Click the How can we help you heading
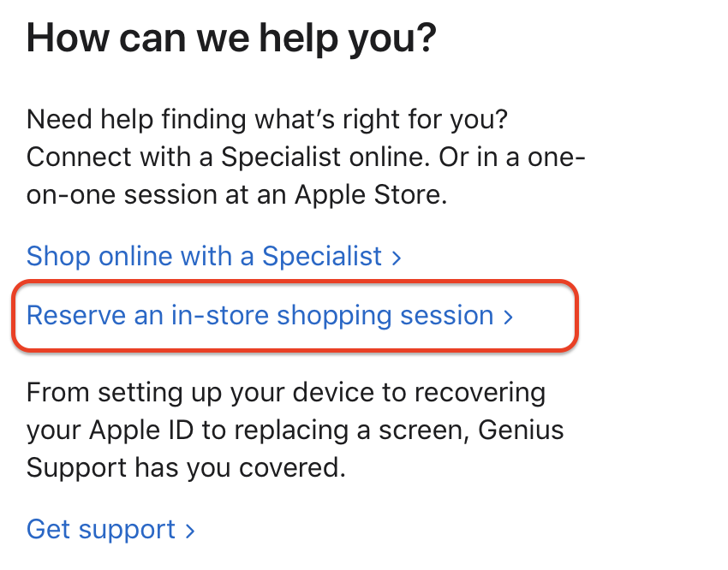728x570 pixels. tap(231, 37)
